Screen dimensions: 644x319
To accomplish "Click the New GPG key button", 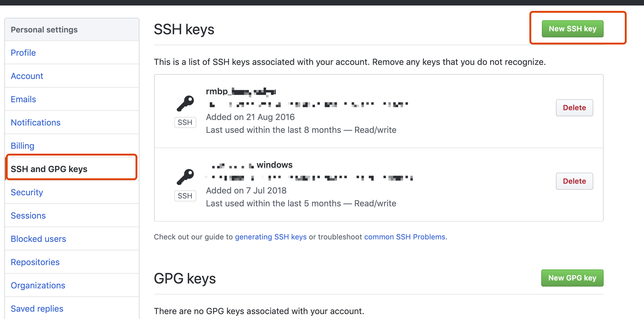I will tap(572, 278).
